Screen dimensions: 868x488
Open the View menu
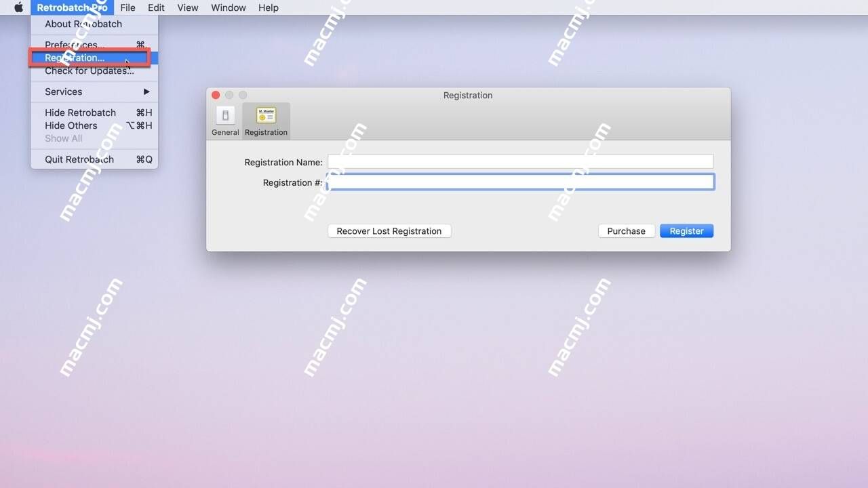[x=188, y=7]
